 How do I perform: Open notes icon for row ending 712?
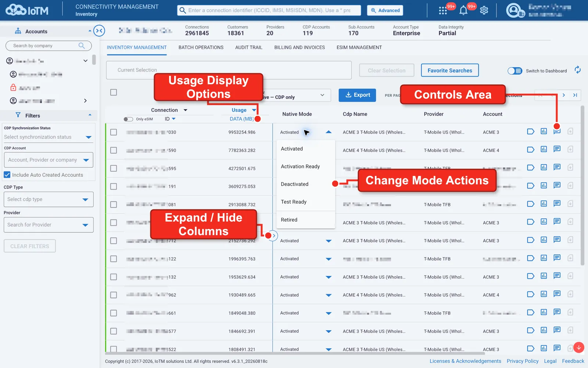(557, 240)
